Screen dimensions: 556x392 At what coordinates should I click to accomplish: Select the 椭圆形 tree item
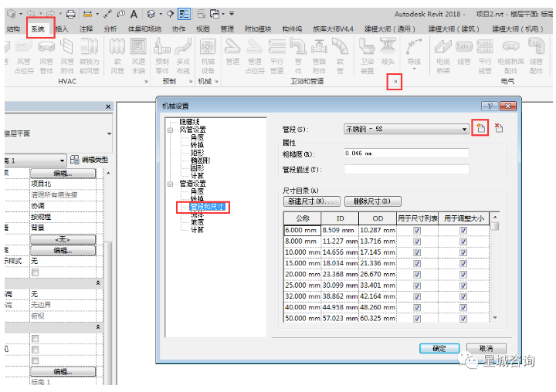pos(200,161)
